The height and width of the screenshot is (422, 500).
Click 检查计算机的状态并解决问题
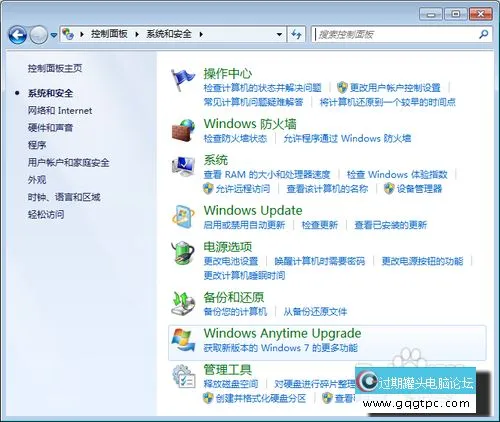pyautogui.click(x=263, y=88)
